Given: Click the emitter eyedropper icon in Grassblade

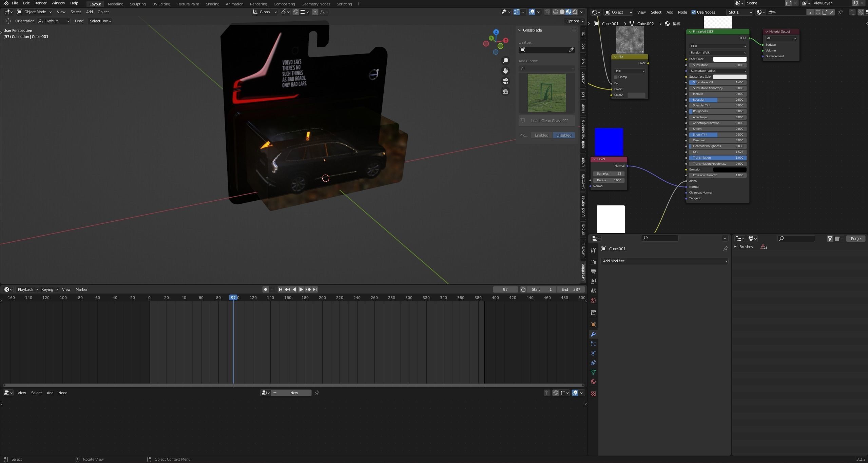Looking at the screenshot, I should (x=571, y=50).
